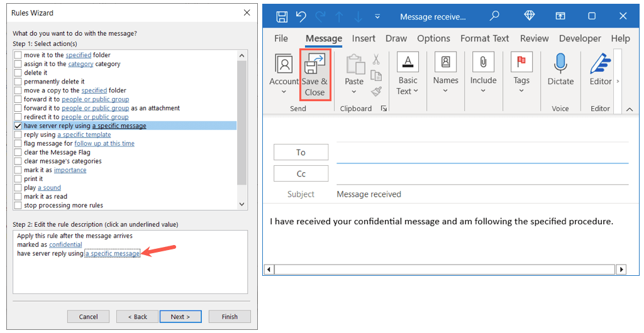The width and height of the screenshot is (644, 333).
Task: Click 'a specific message' link in Step 2
Action: tap(113, 253)
